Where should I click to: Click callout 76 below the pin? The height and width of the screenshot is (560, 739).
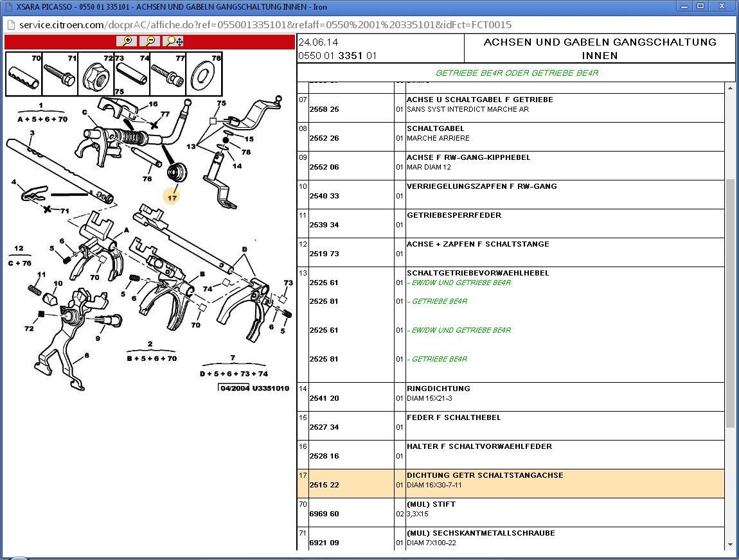click(147, 179)
